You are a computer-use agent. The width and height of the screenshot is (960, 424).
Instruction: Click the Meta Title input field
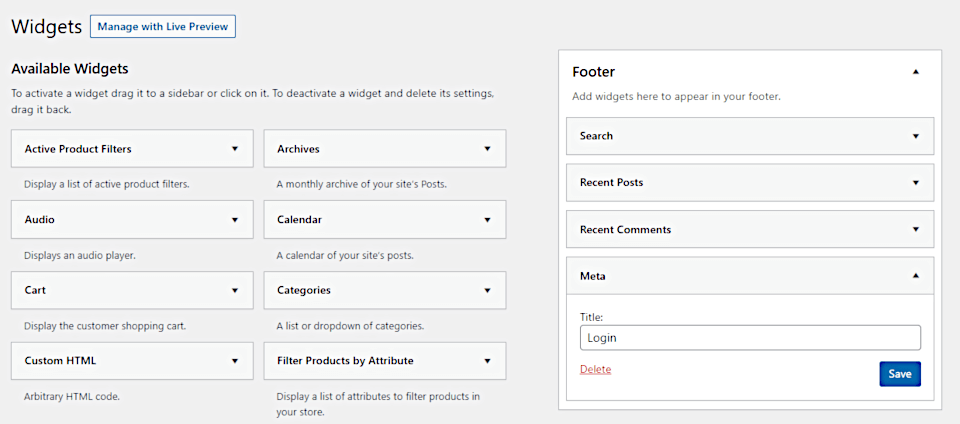point(750,338)
